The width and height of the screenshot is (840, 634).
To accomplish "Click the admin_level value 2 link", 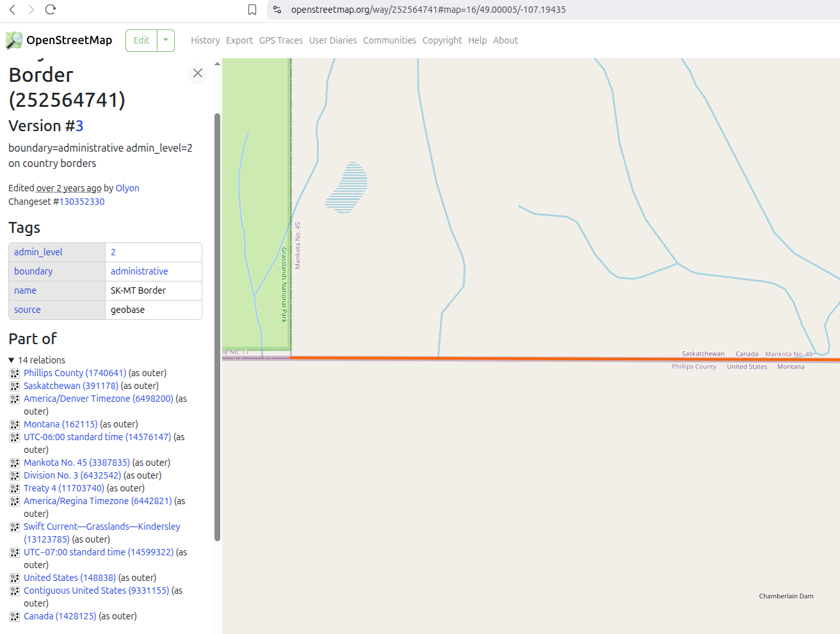I will pyautogui.click(x=113, y=252).
